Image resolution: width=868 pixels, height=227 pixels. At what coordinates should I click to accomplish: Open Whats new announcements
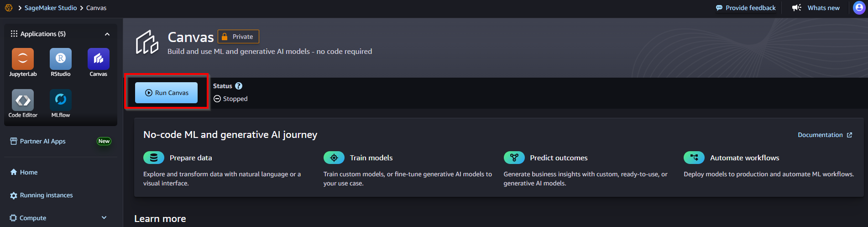tap(816, 8)
